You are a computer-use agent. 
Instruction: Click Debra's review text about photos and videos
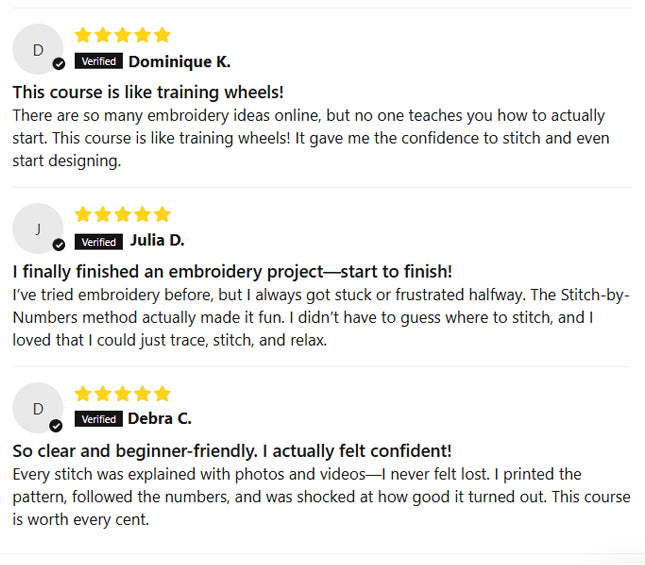(x=320, y=496)
